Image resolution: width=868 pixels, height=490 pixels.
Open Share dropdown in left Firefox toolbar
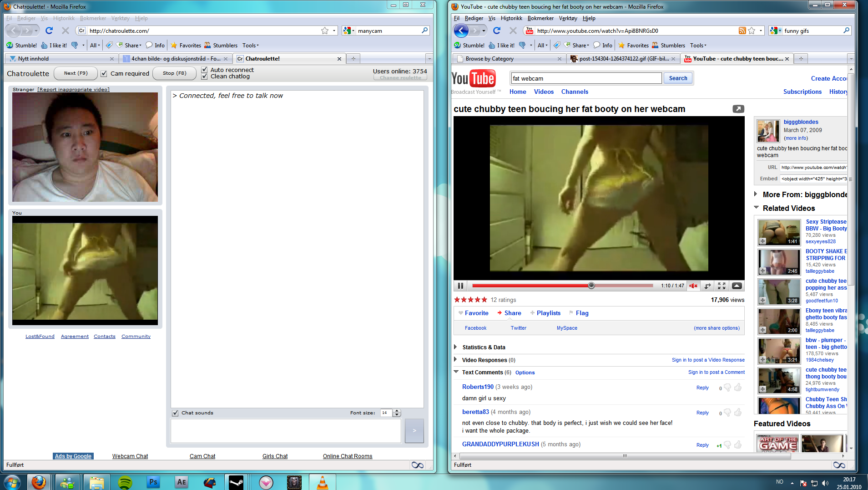pos(130,45)
